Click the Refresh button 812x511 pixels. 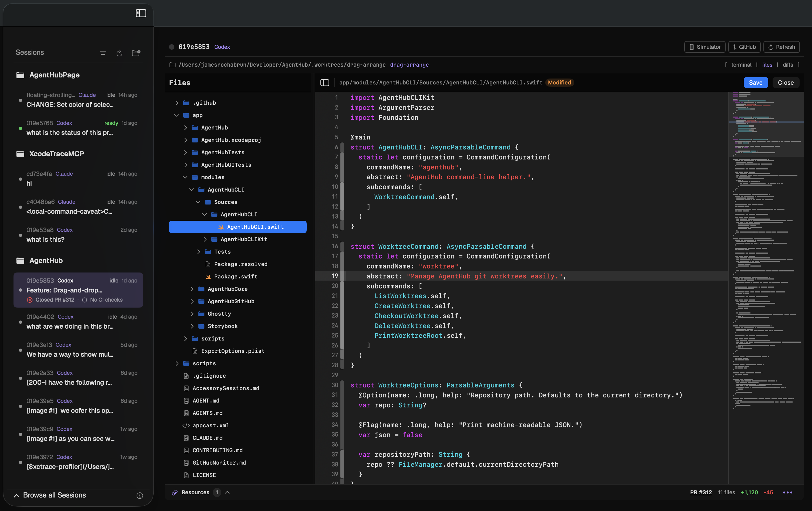coord(781,47)
